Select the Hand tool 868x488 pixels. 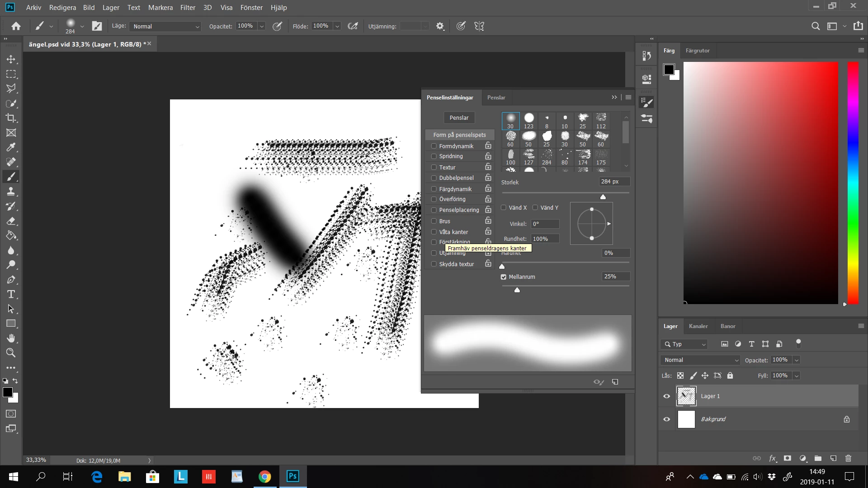11,338
